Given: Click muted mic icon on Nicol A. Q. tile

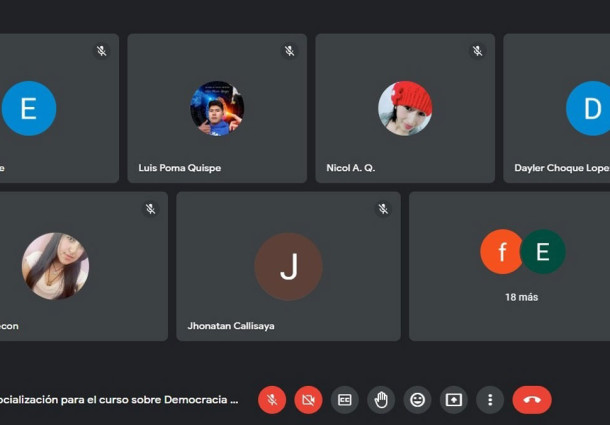Looking at the screenshot, I should pos(478,51).
